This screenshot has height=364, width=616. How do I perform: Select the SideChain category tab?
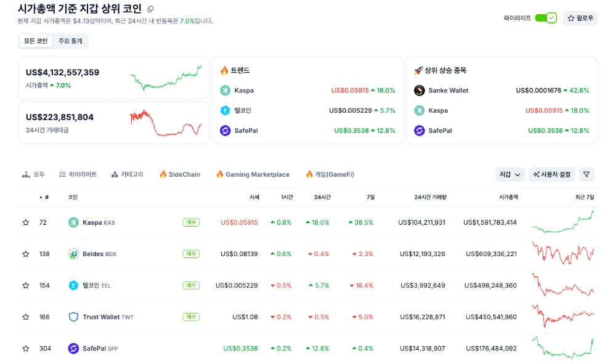pos(180,174)
